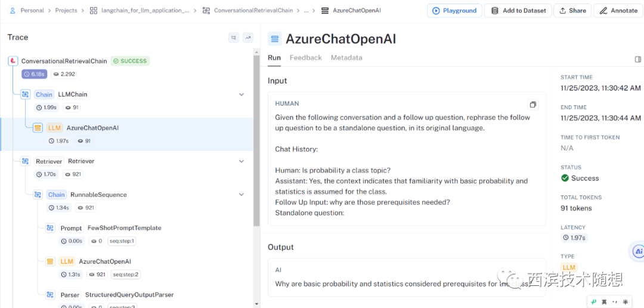The height and width of the screenshot is (308, 644).
Task: Go to Projects in the breadcrumb
Action: 66,11
